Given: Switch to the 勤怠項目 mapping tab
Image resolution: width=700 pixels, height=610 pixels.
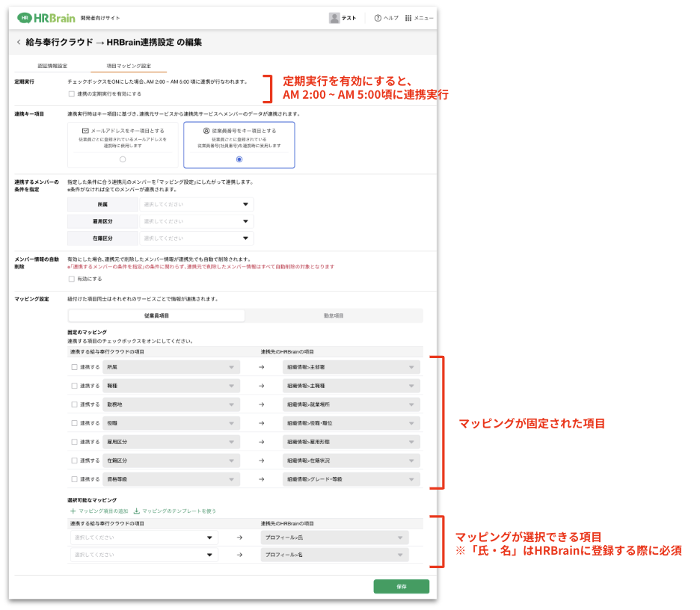Looking at the screenshot, I should pos(334,316).
